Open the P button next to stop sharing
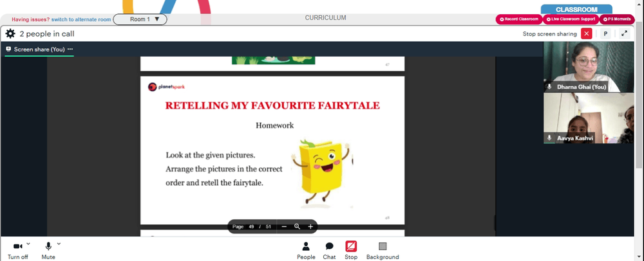Screen dimensions: 644x261 coord(605,33)
